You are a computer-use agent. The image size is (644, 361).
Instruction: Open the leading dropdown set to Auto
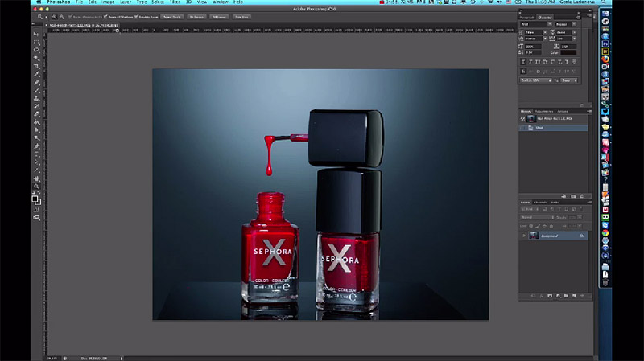pos(574,32)
